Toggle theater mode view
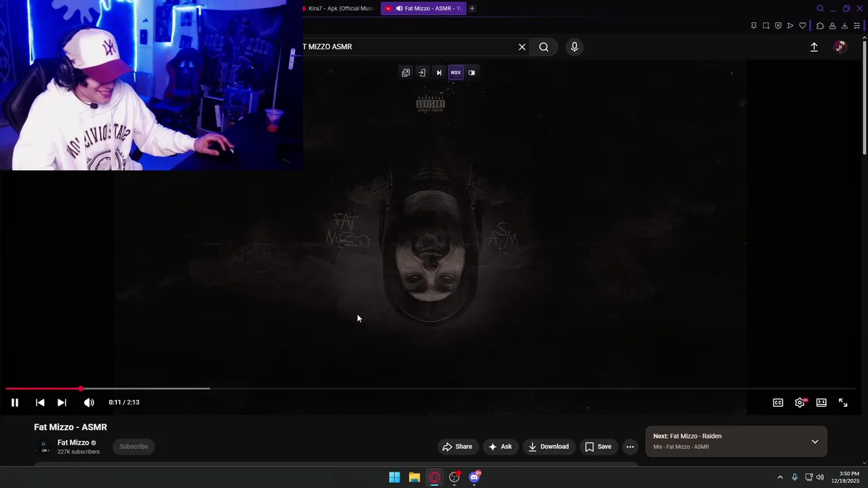 pyautogui.click(x=821, y=403)
